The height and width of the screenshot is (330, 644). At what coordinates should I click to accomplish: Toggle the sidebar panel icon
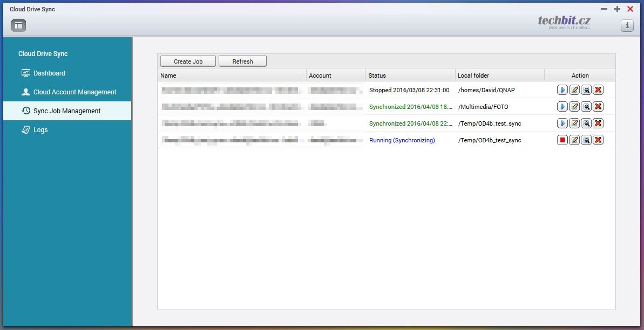click(x=18, y=25)
